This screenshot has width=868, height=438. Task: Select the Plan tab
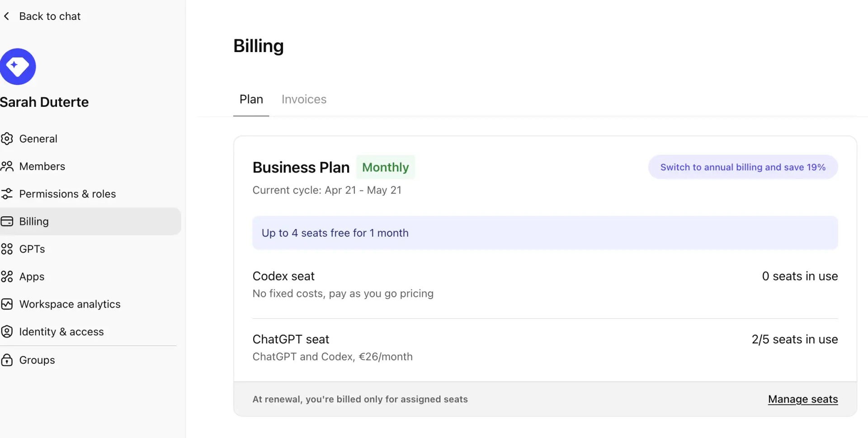click(251, 99)
